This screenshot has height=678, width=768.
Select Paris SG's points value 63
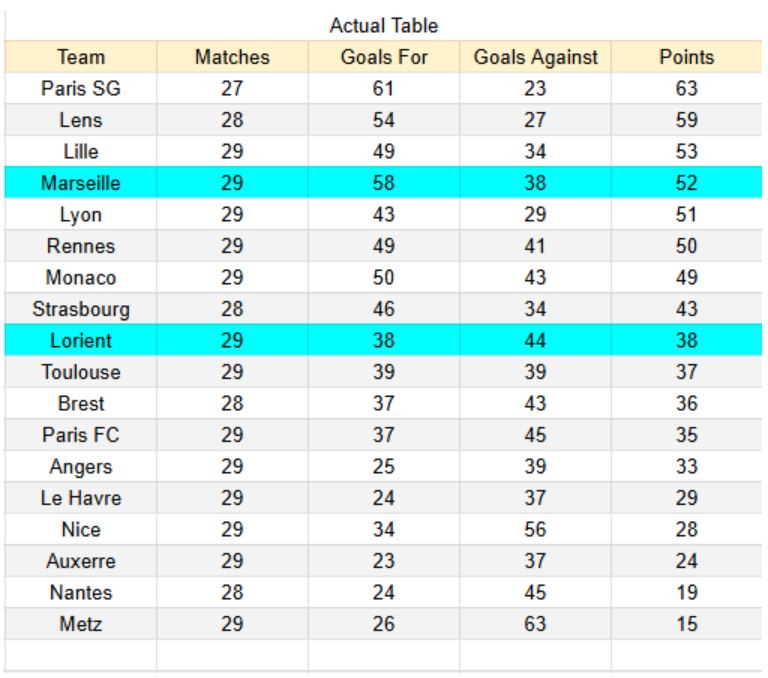coord(686,88)
